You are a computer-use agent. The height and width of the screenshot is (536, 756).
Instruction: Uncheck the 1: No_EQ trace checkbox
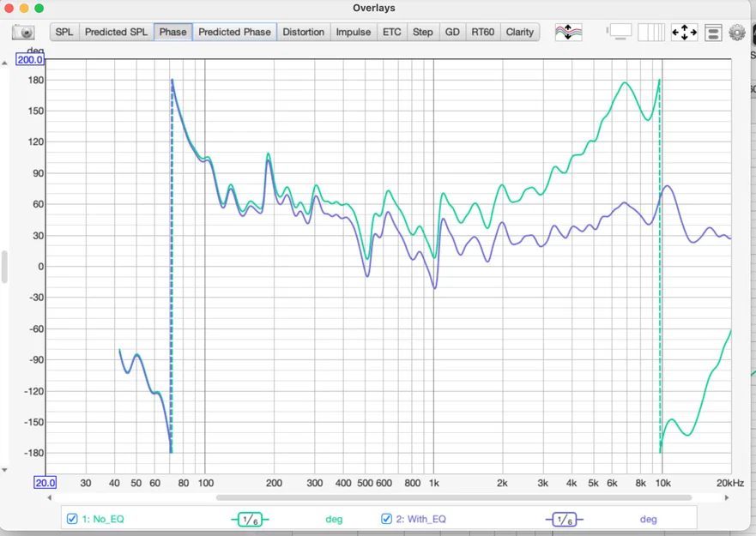point(72,519)
